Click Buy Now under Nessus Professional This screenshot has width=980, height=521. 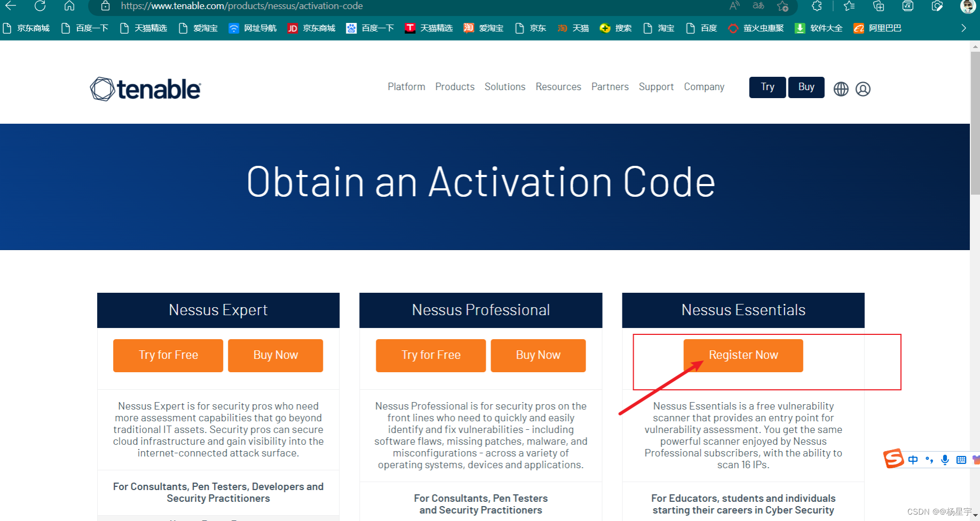click(538, 356)
